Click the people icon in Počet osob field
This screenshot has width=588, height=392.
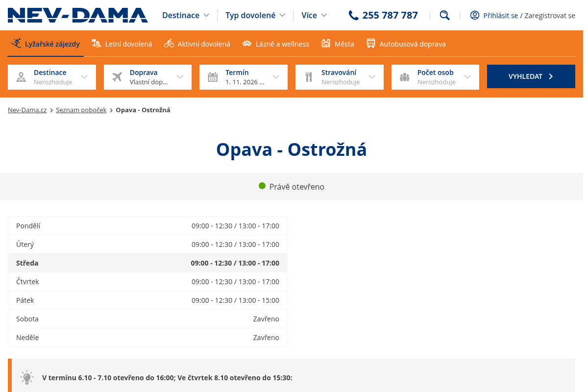404,77
